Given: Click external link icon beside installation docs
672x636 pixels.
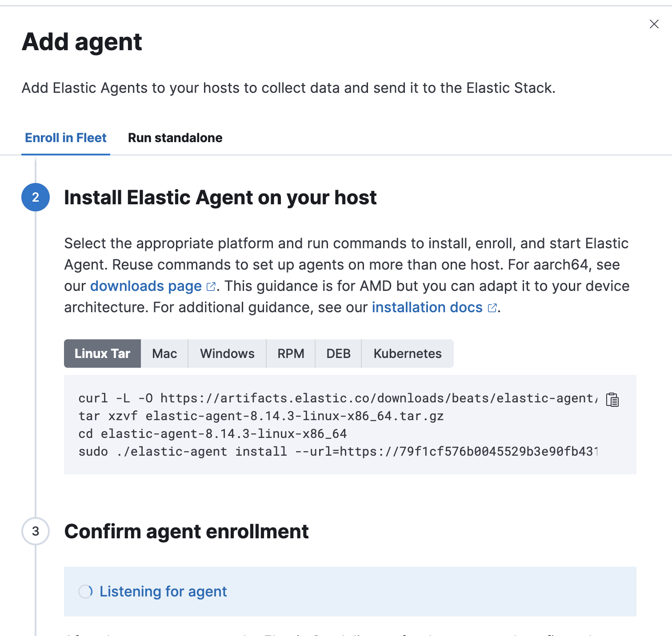Looking at the screenshot, I should click(x=492, y=308).
